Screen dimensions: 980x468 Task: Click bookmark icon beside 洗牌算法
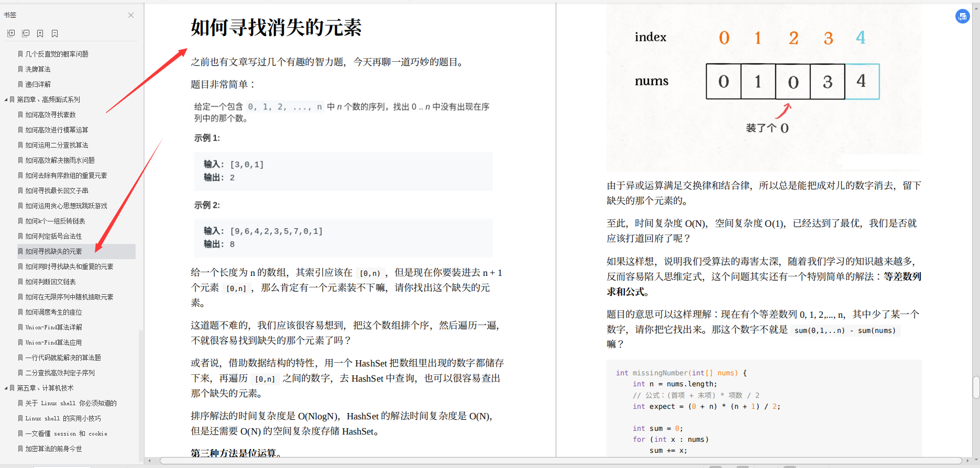click(x=20, y=69)
